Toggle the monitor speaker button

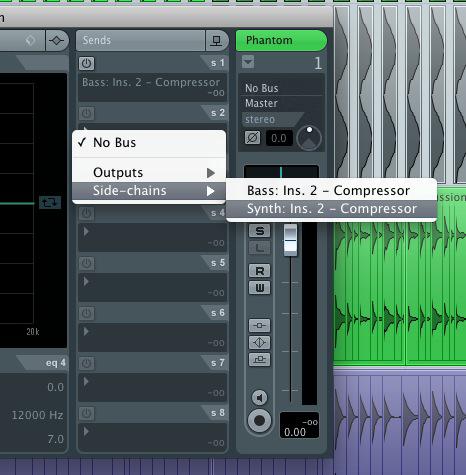tap(260, 398)
